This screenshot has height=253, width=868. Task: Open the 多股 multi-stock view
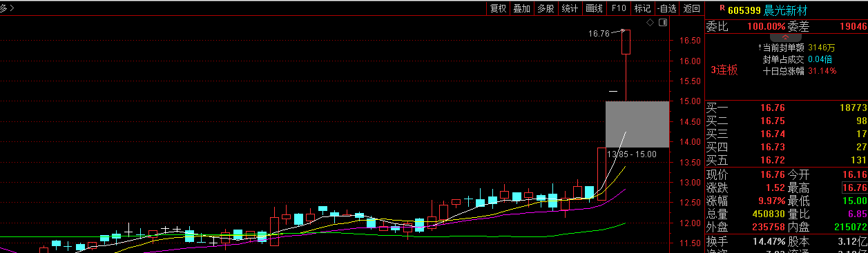pyautogui.click(x=546, y=8)
